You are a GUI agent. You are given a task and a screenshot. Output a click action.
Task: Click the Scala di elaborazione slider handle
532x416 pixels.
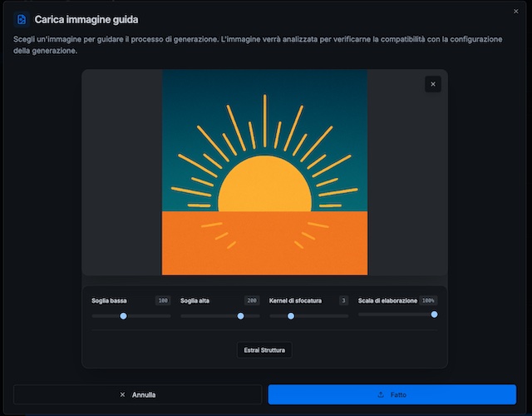coord(434,314)
